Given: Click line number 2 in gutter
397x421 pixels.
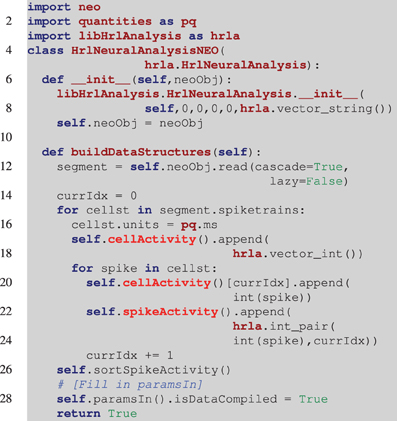Looking at the screenshot, I should click(9, 21).
